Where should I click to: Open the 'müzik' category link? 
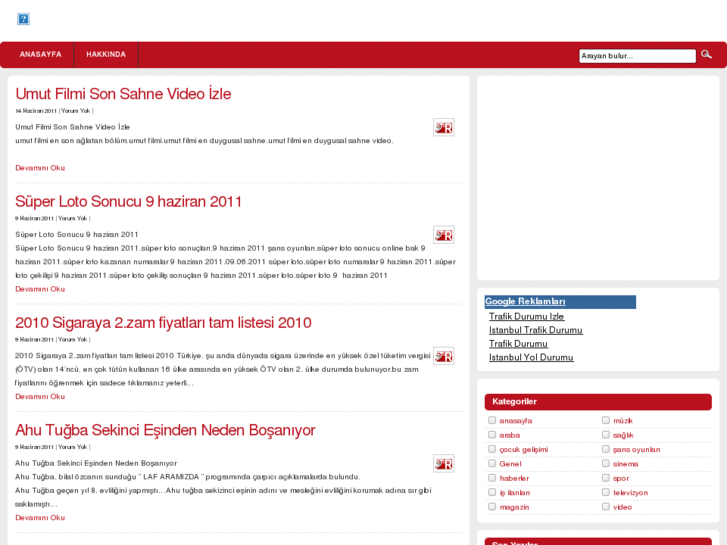[623, 421]
